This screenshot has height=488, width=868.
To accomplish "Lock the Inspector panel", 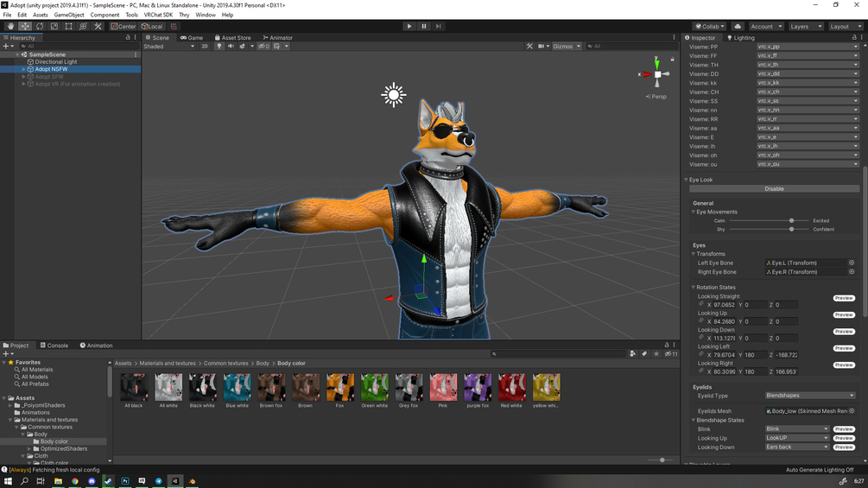I will tap(854, 37).
